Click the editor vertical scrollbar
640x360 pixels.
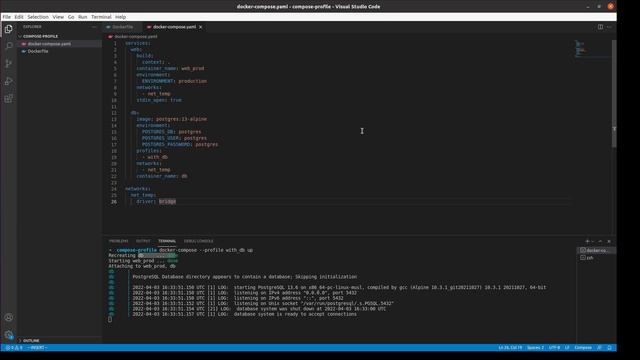614,94
